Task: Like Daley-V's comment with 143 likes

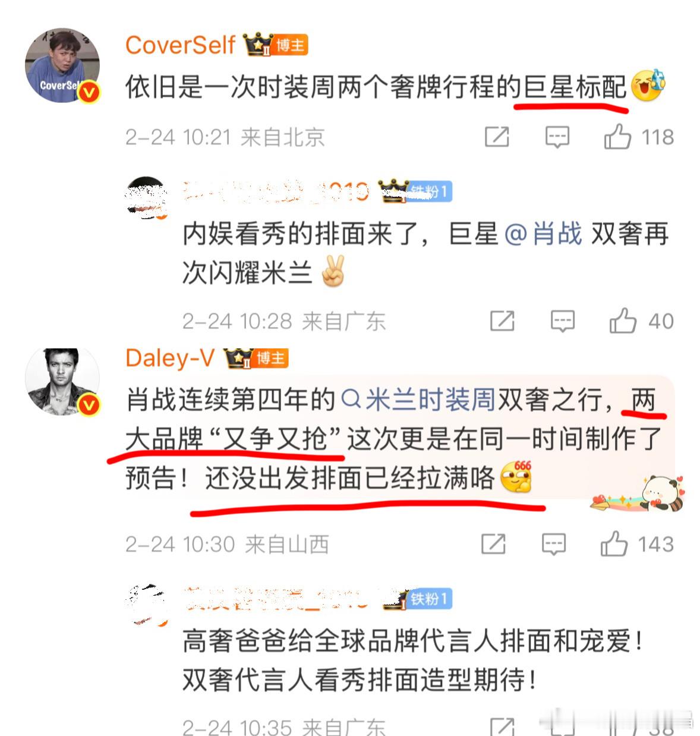Action: click(x=614, y=544)
